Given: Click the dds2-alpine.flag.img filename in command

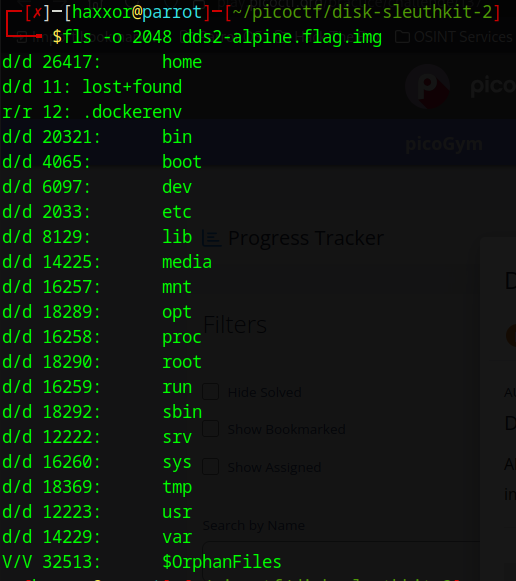Looking at the screenshot, I should (x=282, y=37).
